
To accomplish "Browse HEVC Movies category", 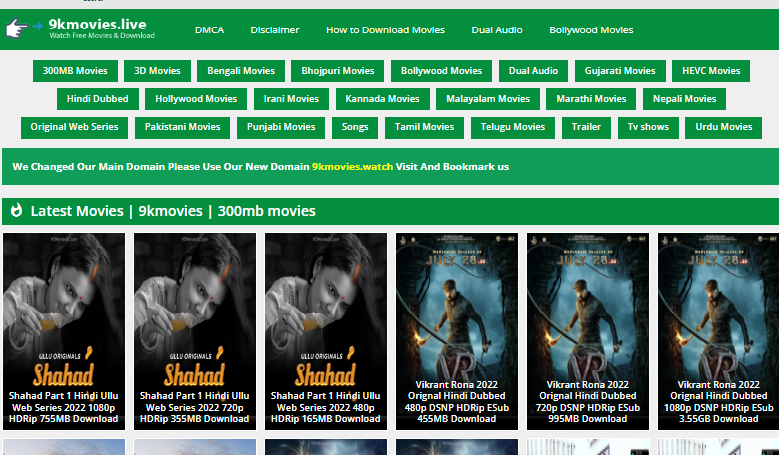I will pyautogui.click(x=711, y=71).
